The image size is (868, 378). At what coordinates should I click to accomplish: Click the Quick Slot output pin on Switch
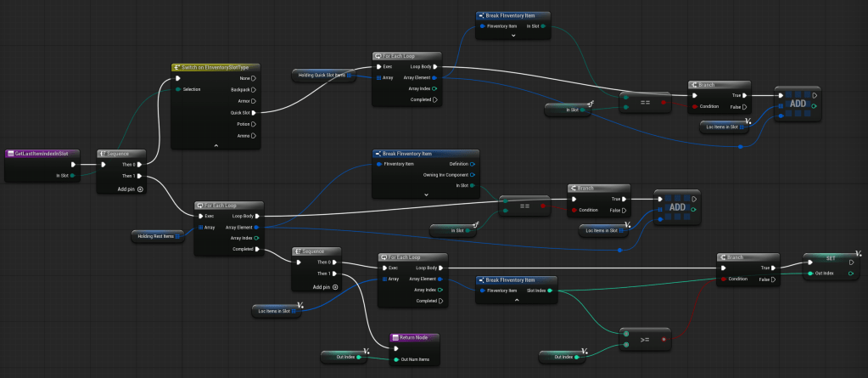pos(253,112)
